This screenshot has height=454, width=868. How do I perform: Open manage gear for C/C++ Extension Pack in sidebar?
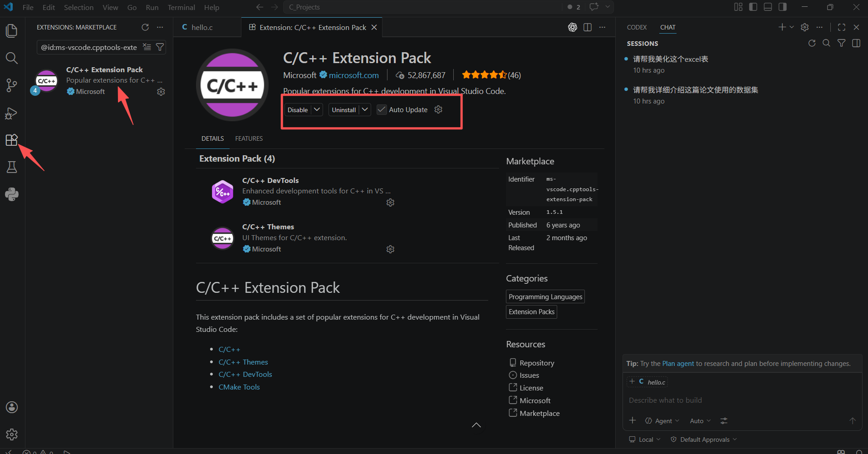(161, 92)
